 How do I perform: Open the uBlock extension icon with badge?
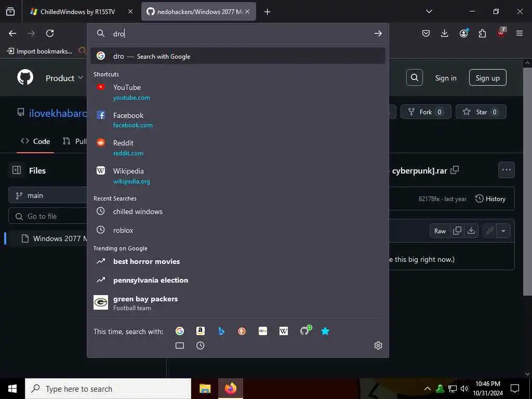point(501,33)
